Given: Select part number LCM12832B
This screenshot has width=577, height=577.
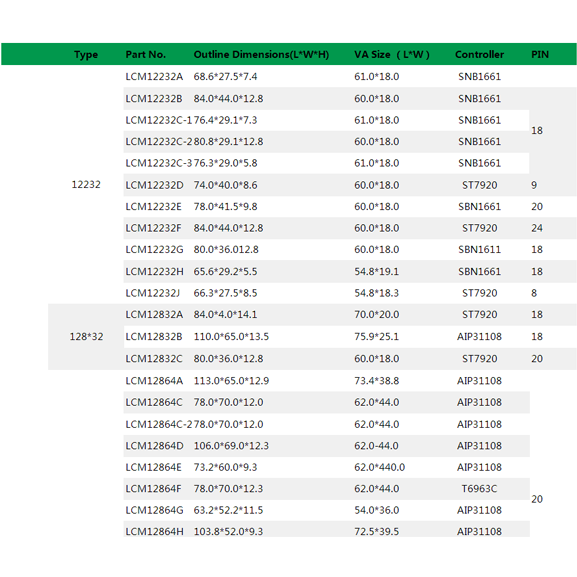Looking at the screenshot, I should [154, 337].
